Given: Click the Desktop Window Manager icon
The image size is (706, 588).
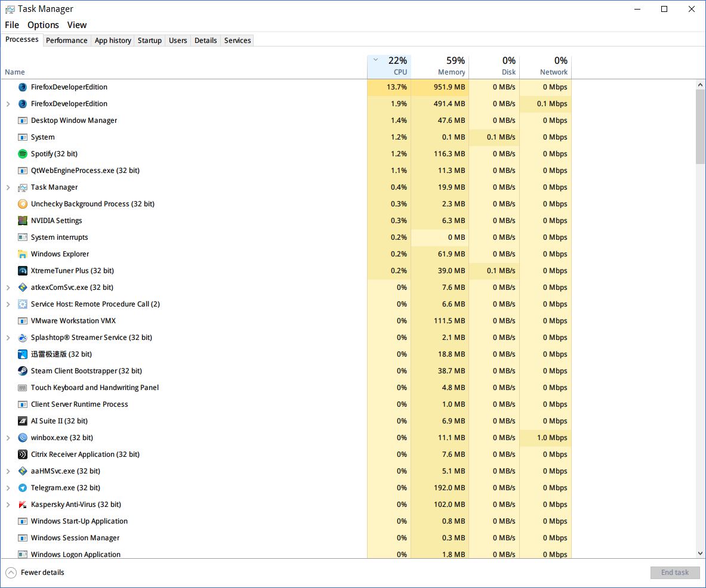Looking at the screenshot, I should (23, 120).
